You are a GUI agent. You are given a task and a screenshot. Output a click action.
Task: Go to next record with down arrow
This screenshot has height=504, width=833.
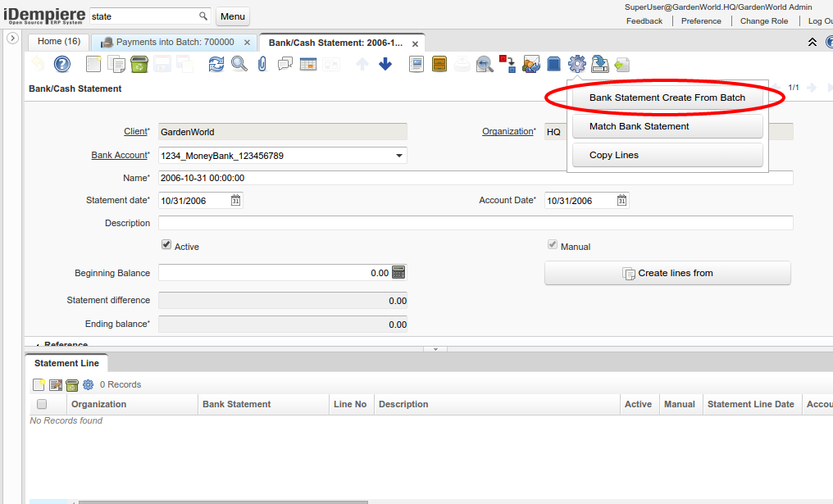pos(385,64)
